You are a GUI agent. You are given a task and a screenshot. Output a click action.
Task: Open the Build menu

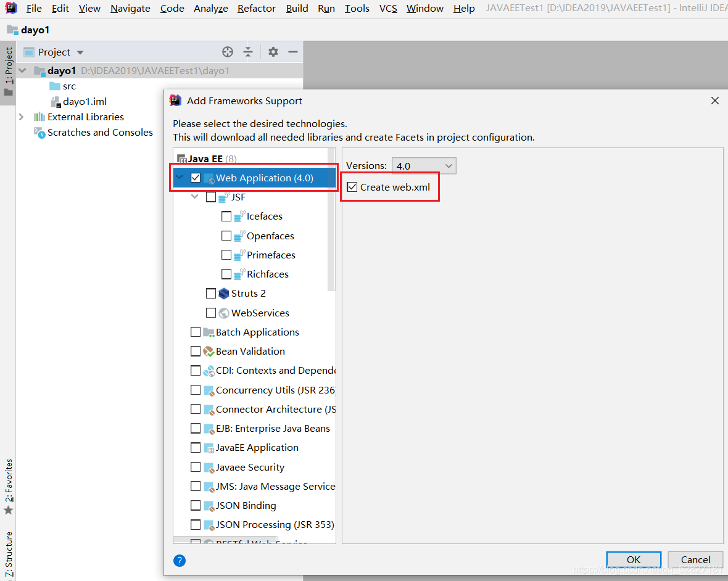click(297, 9)
